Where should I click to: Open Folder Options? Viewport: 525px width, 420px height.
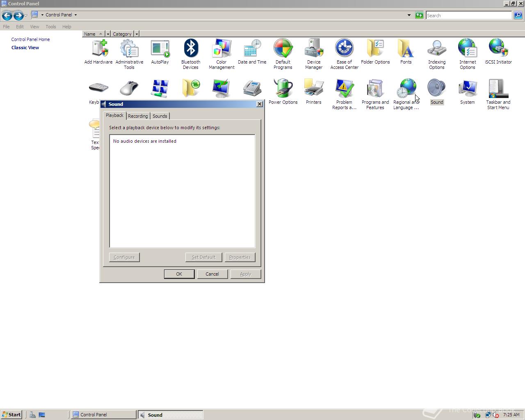[x=375, y=52]
